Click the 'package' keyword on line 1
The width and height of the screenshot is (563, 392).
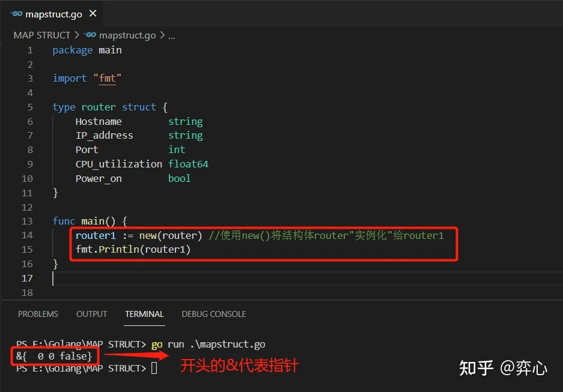tap(73, 50)
